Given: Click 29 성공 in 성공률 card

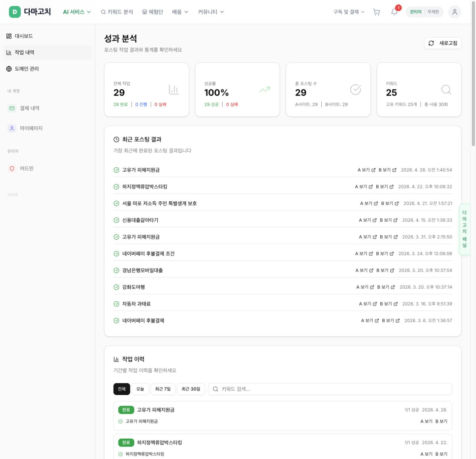Looking at the screenshot, I should tap(211, 105).
